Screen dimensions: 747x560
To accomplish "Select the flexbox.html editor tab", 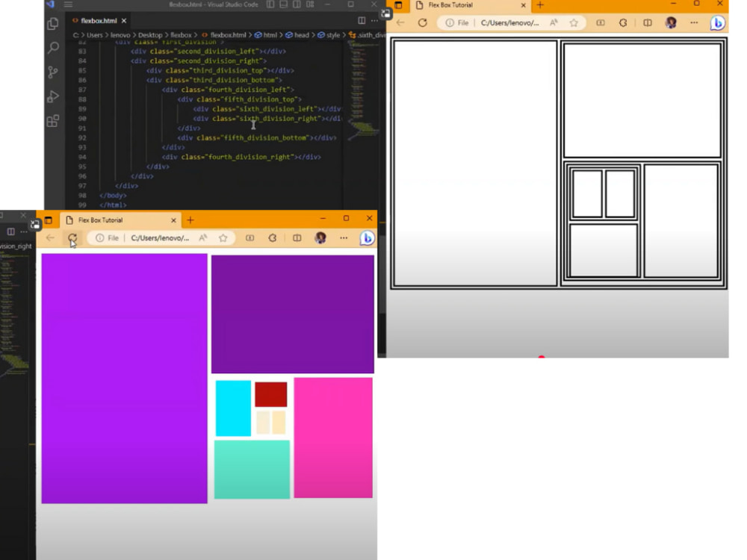I will [99, 20].
